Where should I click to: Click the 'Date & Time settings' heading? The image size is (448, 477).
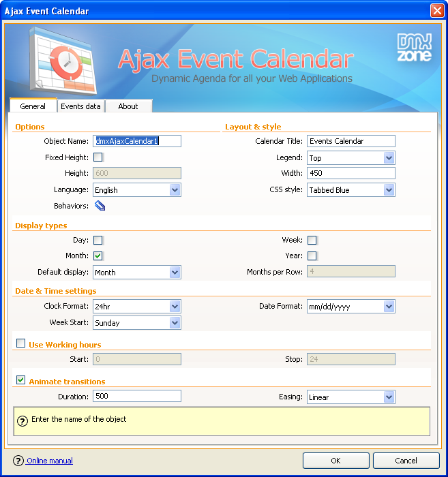tap(56, 291)
